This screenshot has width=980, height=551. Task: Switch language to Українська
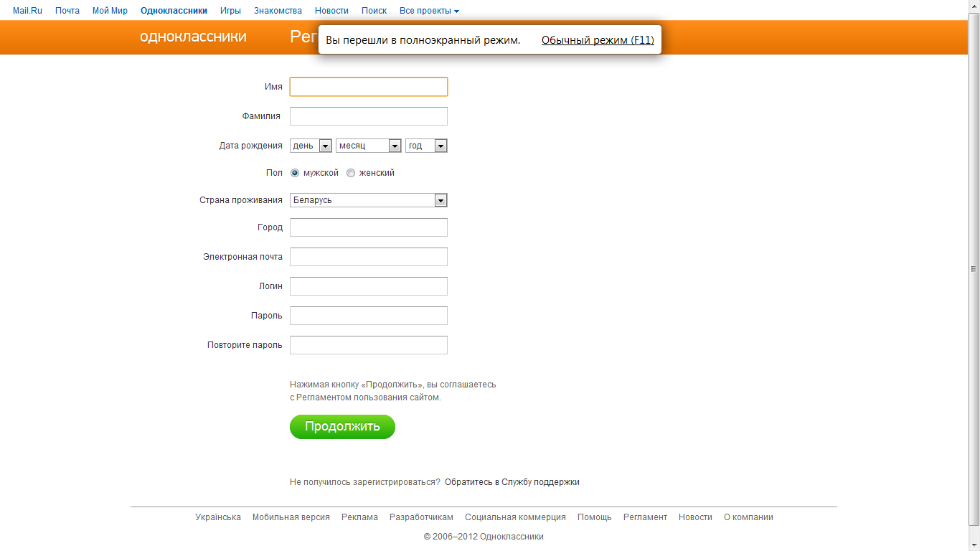coord(218,517)
